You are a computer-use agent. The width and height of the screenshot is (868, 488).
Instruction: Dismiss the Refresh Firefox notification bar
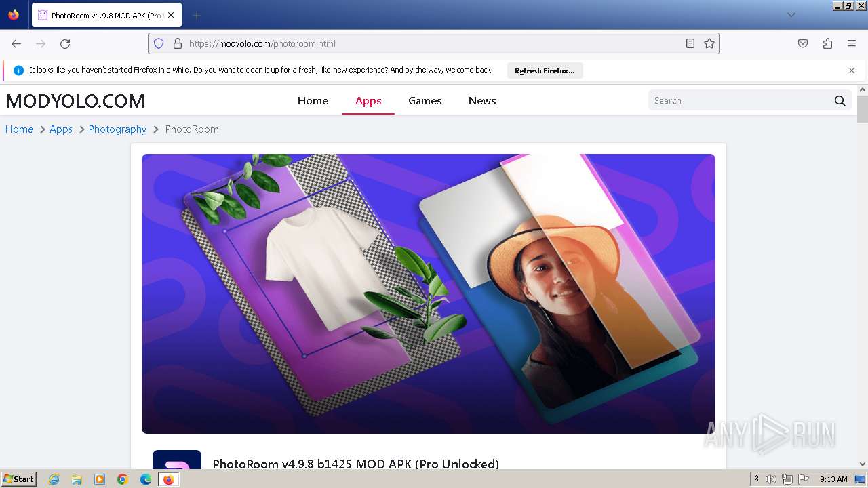(852, 70)
